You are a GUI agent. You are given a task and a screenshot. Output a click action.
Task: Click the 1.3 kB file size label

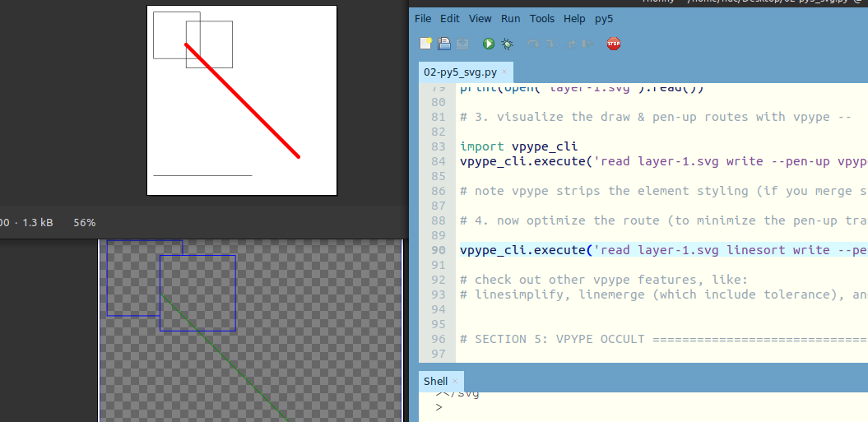pos(38,223)
